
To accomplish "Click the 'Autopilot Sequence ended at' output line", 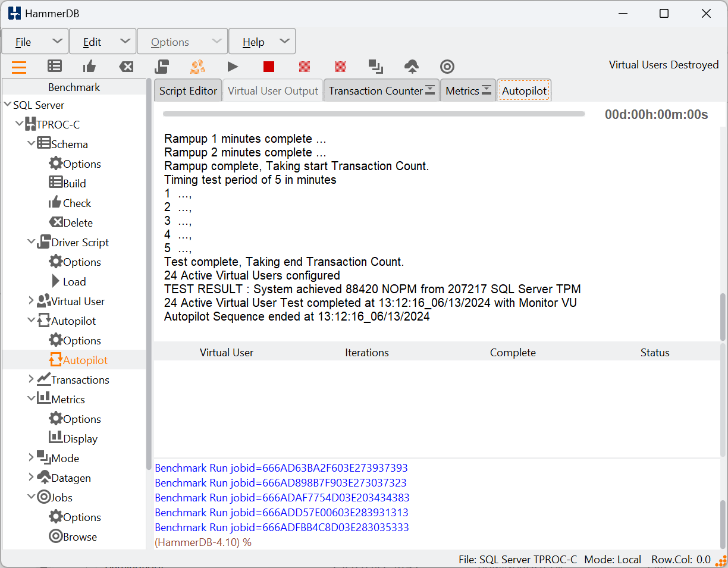I will tap(297, 316).
